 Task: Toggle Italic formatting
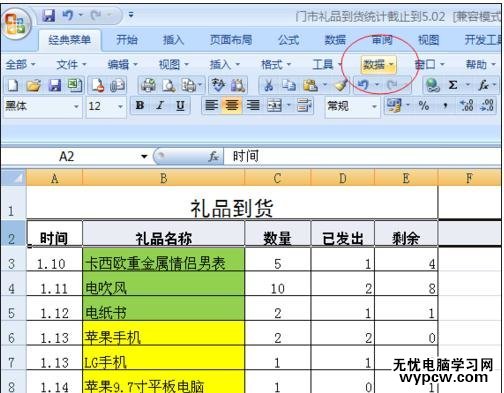pyautogui.click(x=160, y=106)
